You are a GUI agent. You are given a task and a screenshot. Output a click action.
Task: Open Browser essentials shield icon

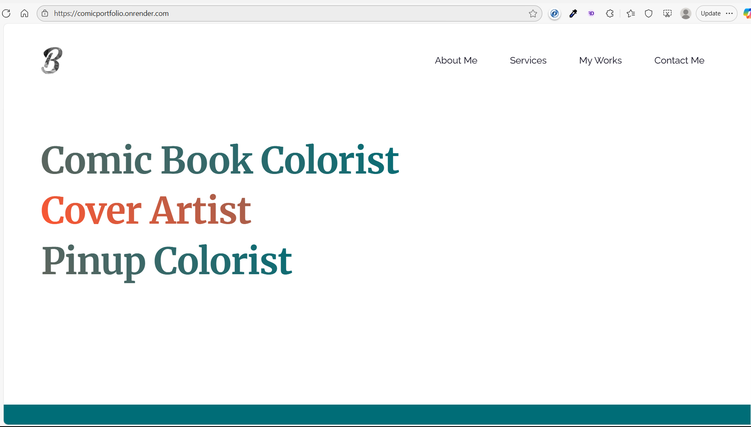coord(649,13)
